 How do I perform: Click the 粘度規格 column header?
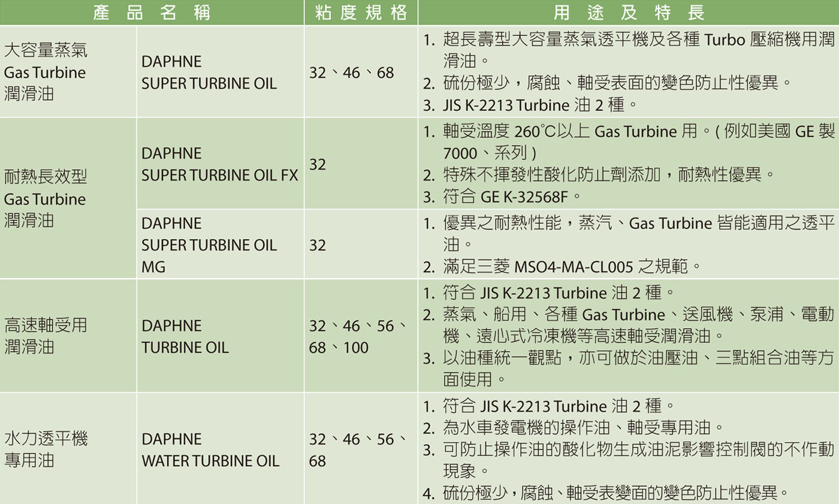coord(361,13)
